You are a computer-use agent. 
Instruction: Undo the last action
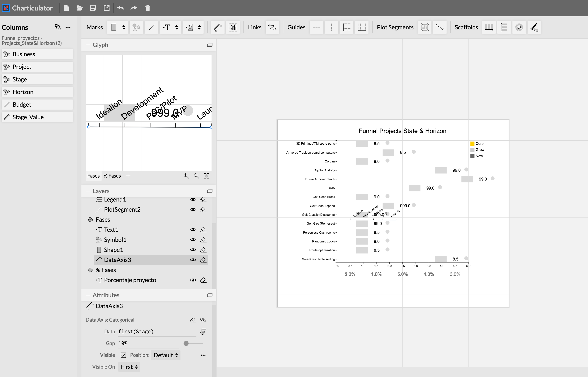tap(120, 8)
